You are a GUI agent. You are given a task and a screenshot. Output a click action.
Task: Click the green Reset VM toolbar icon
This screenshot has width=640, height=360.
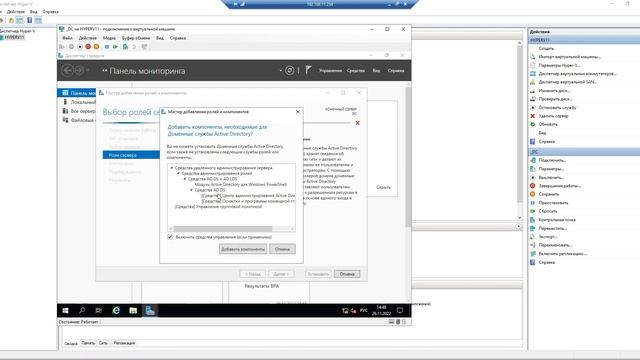116,47
